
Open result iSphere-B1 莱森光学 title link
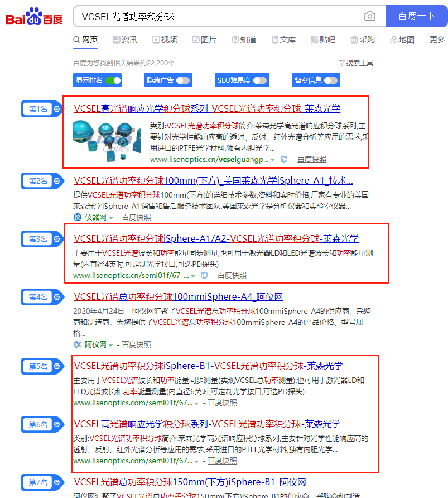point(209,366)
